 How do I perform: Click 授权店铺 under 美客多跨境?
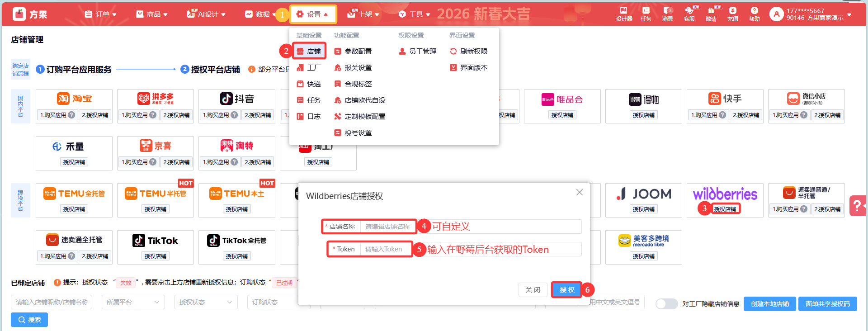(644, 256)
